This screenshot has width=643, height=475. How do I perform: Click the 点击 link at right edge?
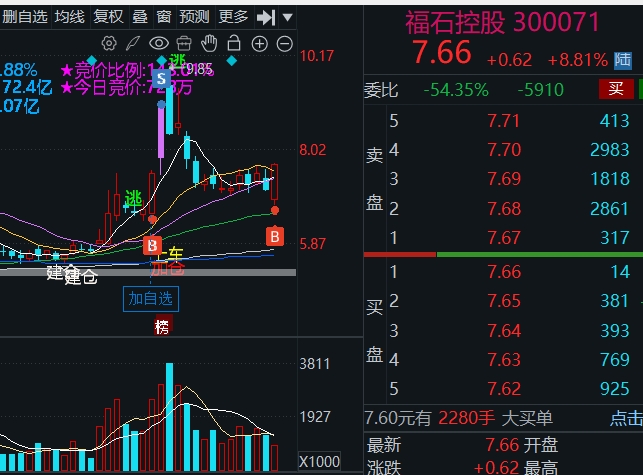[x=626, y=418]
